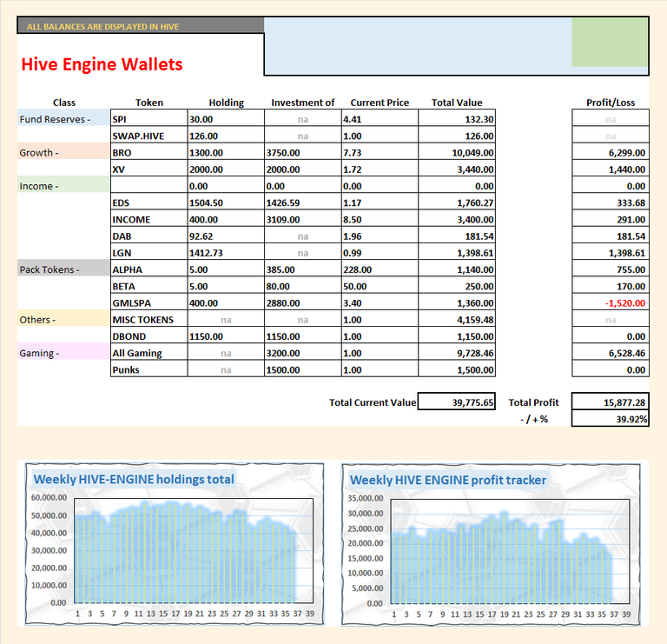Select INCOME investment value 3109.00
This screenshot has height=644, width=667.
tap(303, 219)
